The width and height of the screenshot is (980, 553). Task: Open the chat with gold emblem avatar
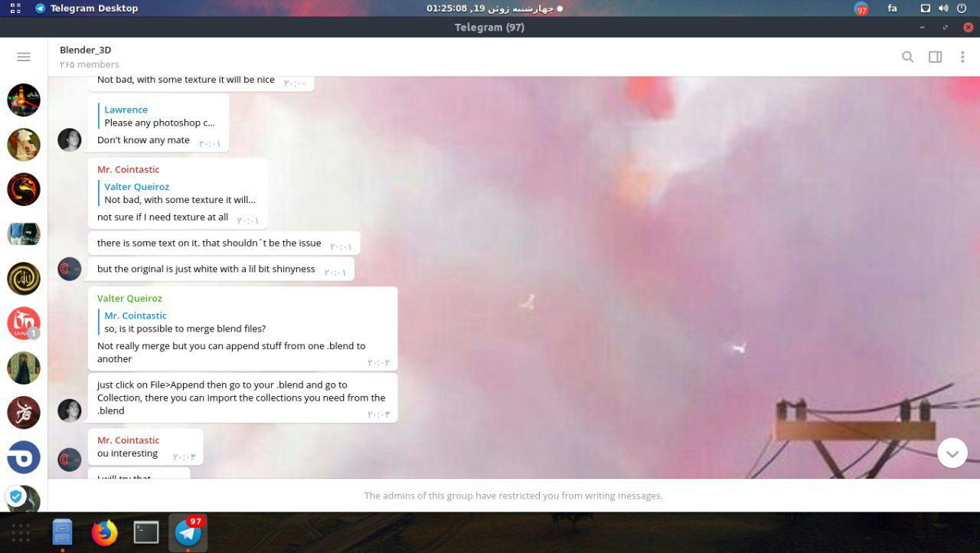[x=24, y=279]
